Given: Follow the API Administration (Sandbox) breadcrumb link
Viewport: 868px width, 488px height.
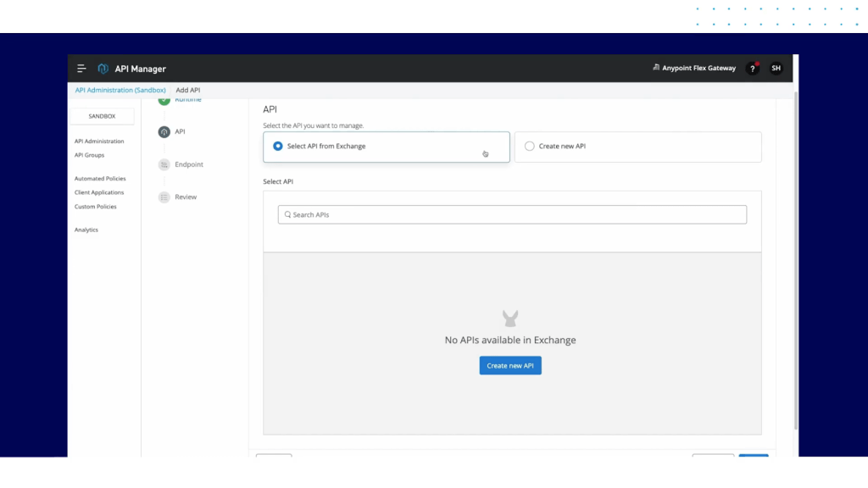Looking at the screenshot, I should click(x=120, y=90).
